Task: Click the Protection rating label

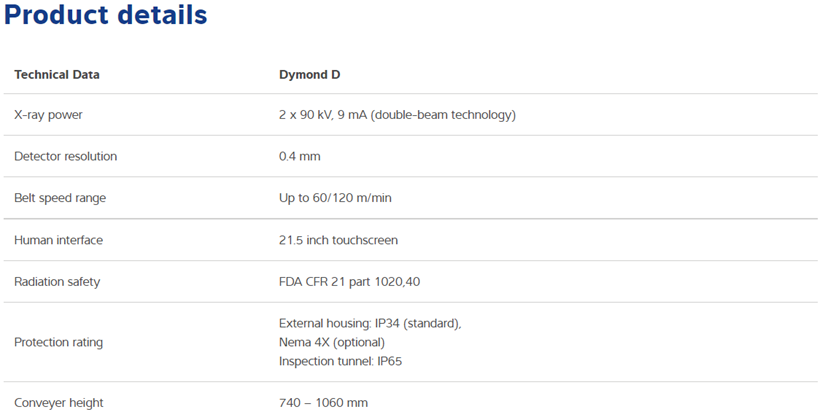Action: pos(59,343)
